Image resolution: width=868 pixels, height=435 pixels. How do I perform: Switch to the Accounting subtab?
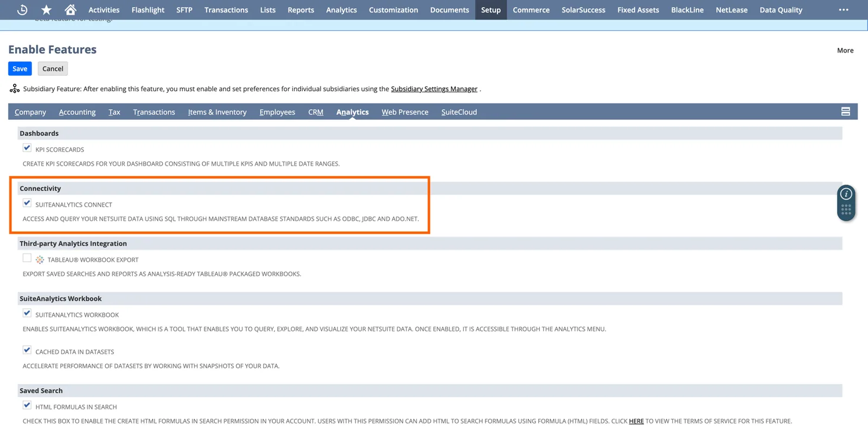click(x=77, y=112)
